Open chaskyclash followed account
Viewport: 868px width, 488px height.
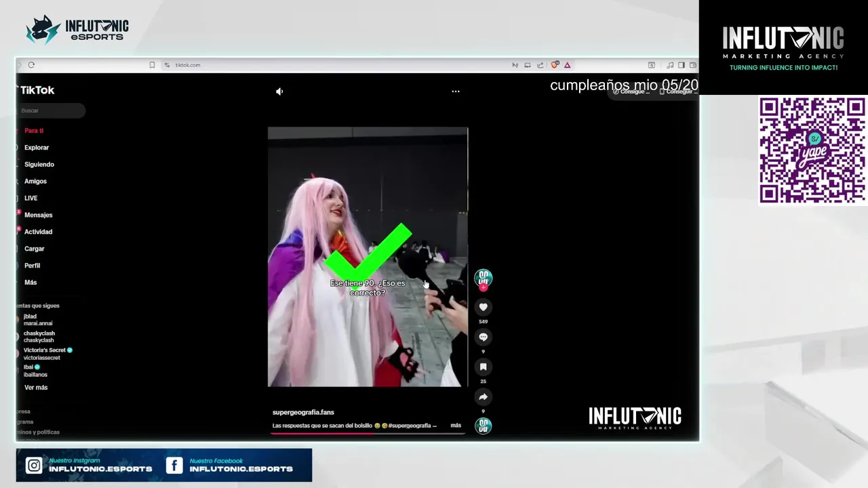39,337
